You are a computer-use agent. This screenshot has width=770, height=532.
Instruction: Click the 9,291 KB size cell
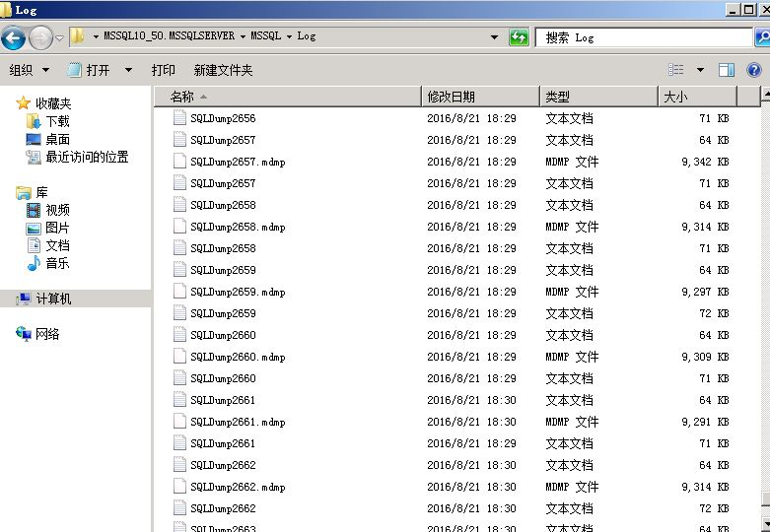705,422
